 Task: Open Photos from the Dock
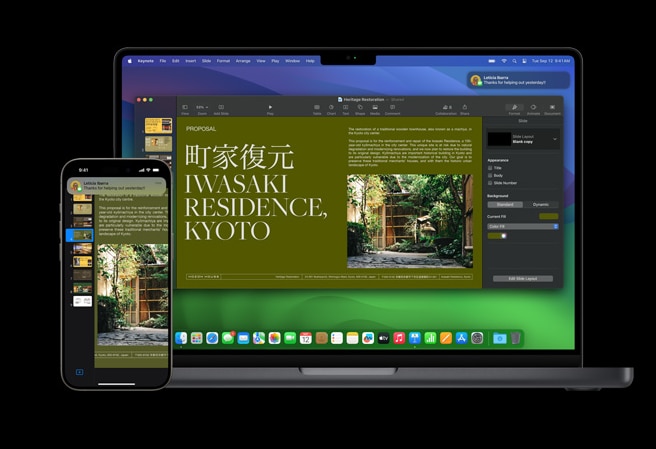click(274, 338)
